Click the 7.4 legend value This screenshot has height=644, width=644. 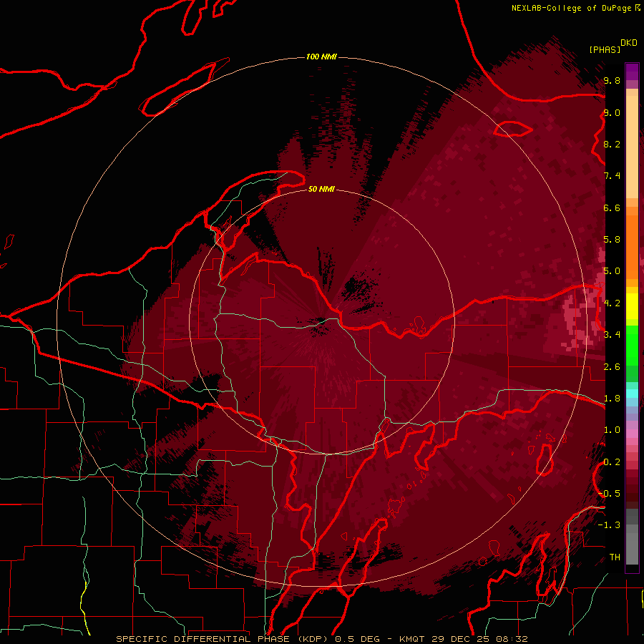[612, 176]
